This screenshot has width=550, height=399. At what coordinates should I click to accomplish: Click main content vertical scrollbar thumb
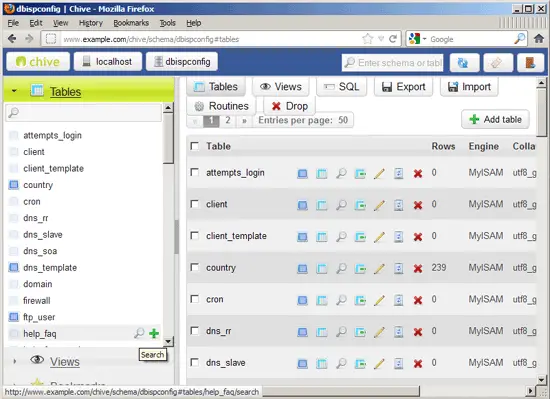coord(541,112)
